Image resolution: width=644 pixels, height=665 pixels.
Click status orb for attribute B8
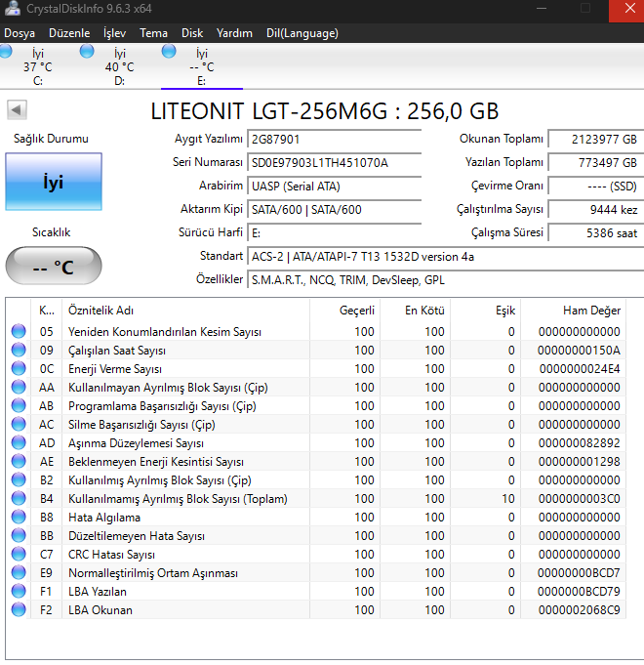19,517
